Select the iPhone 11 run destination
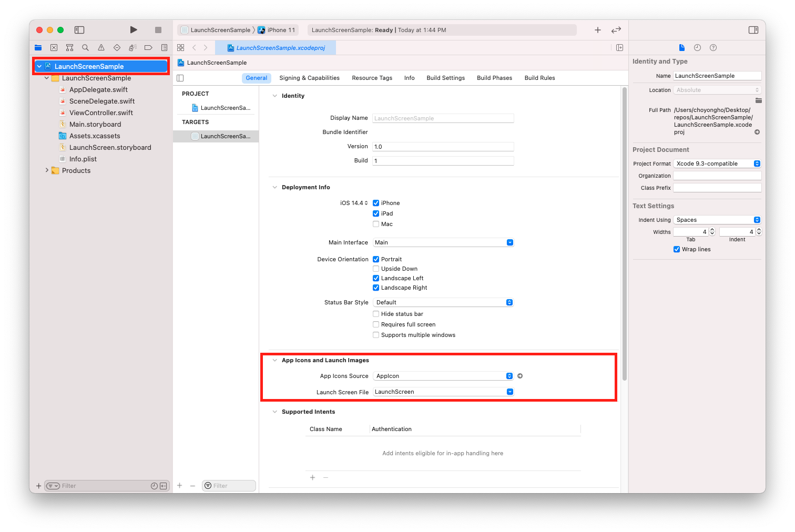Image resolution: width=795 pixels, height=532 pixels. (x=277, y=30)
